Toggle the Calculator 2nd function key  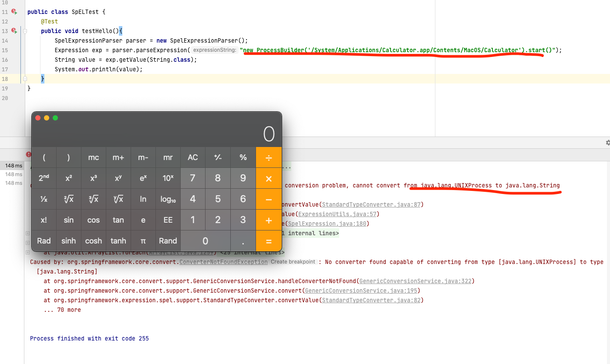(44, 178)
